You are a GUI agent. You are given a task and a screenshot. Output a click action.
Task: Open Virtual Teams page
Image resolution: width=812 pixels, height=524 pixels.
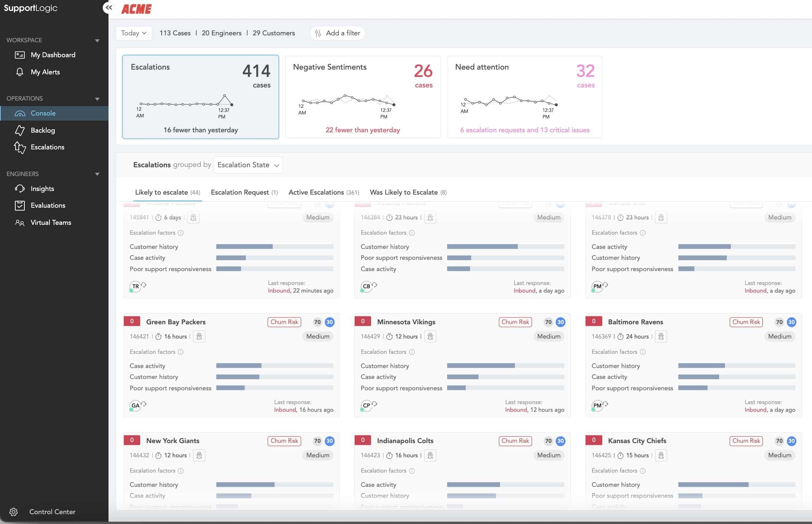point(51,223)
